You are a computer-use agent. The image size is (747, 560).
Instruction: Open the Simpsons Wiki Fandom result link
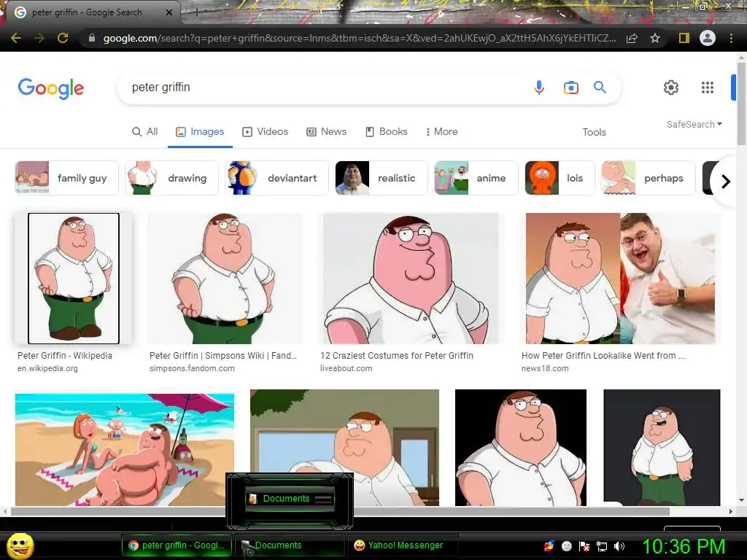(223, 356)
